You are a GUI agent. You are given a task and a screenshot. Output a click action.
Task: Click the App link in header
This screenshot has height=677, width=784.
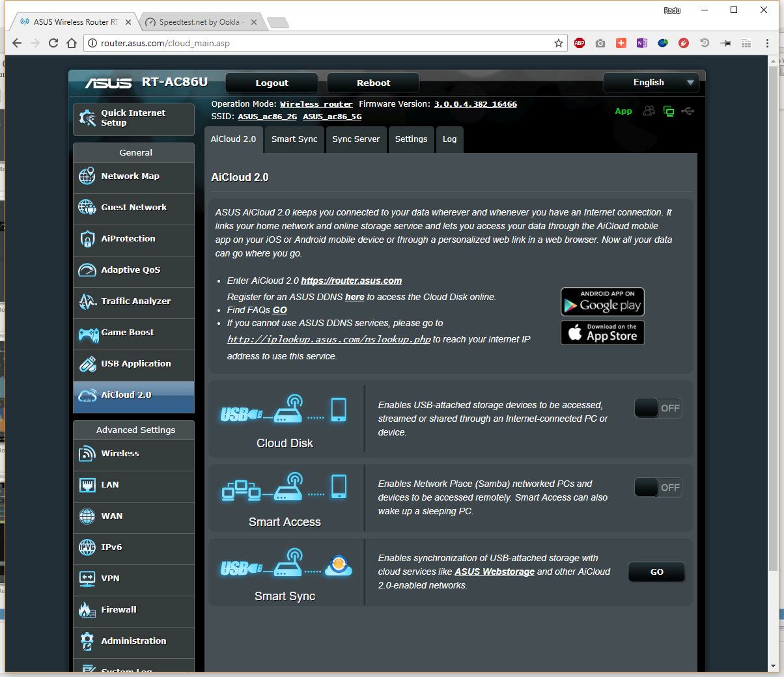[x=623, y=111]
